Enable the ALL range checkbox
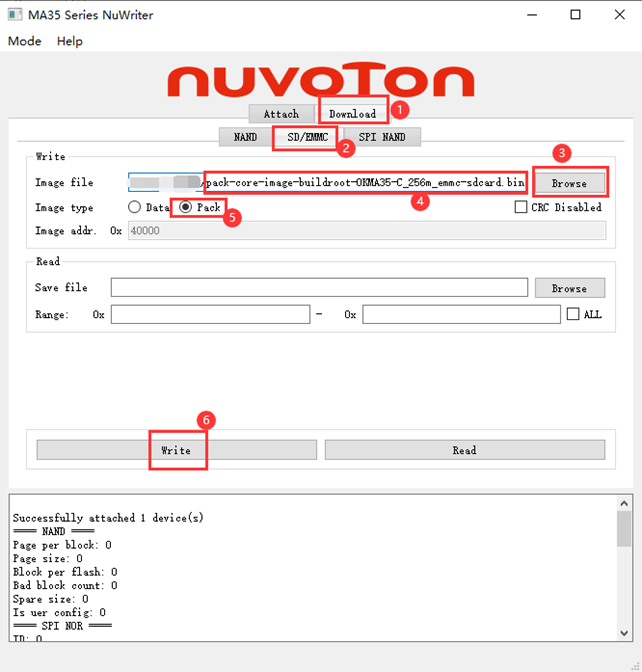 (573, 314)
